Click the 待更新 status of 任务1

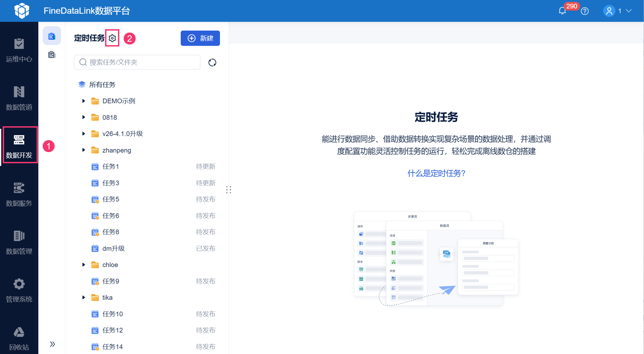[x=206, y=166]
